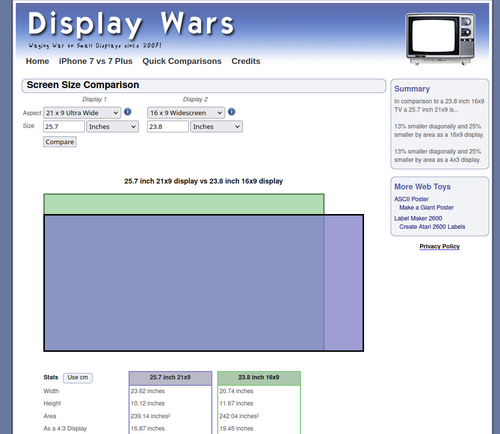500x434 pixels.
Task: Toggle stats units with Use cm button
Action: 78,378
